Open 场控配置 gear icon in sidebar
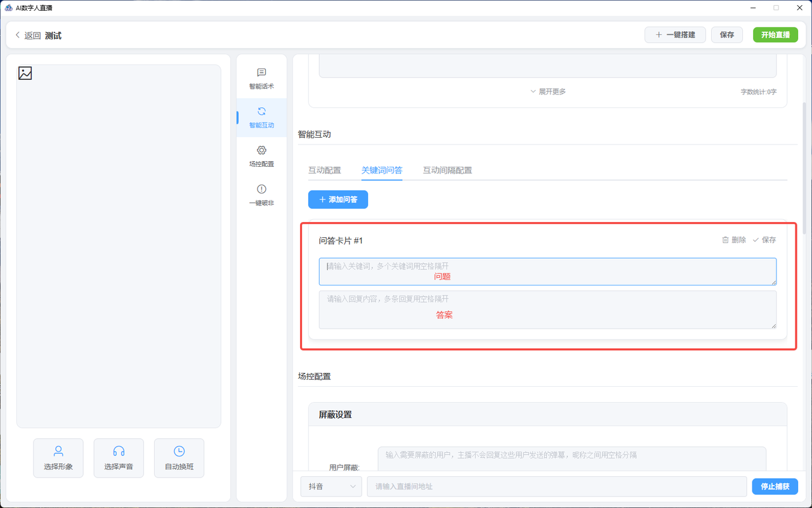Viewport: 812px width, 508px height. (261, 150)
